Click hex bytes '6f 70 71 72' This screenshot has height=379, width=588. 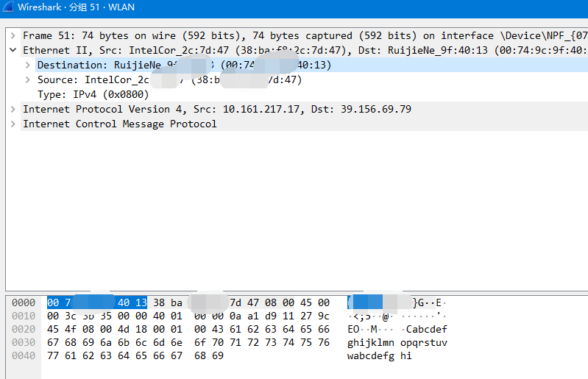click(x=227, y=342)
